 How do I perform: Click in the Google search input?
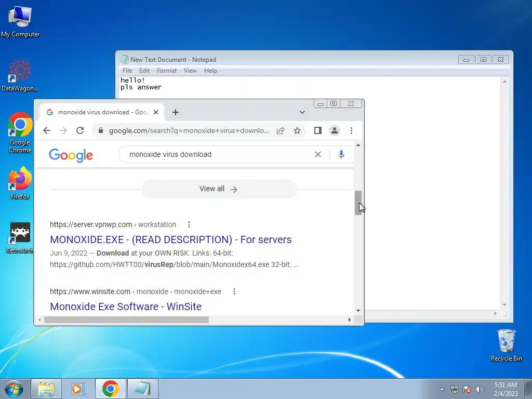point(217,154)
